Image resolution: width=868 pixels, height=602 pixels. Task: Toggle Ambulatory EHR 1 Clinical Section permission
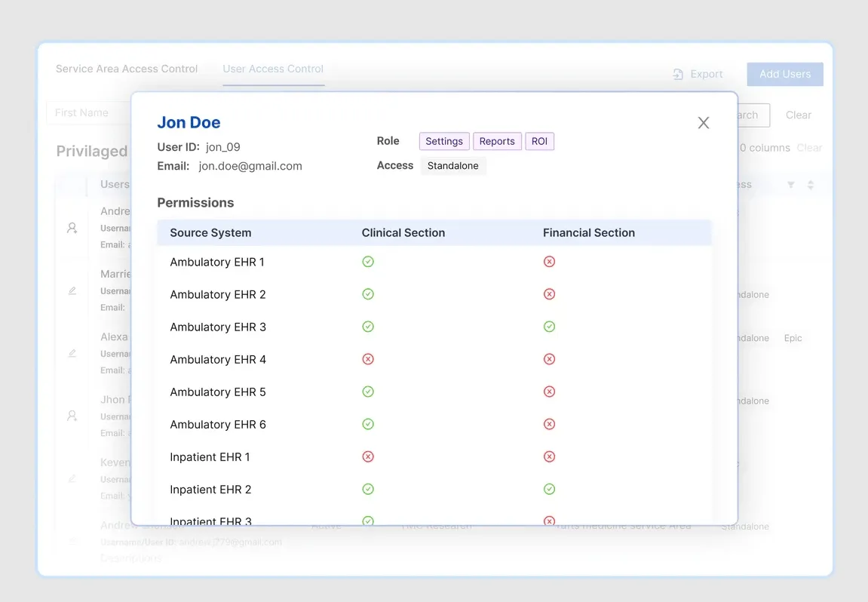point(368,262)
